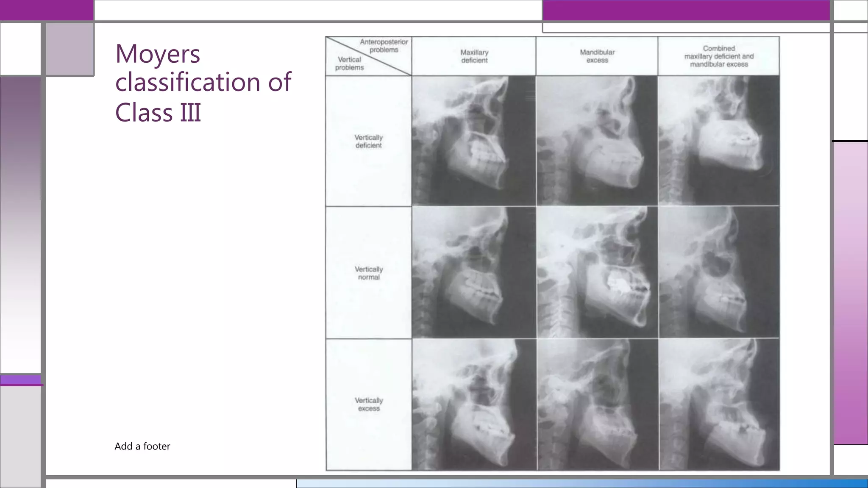The width and height of the screenshot is (868, 488).
Task: Open the vertically deficient, mandibular excess X-ray
Action: 597,141
